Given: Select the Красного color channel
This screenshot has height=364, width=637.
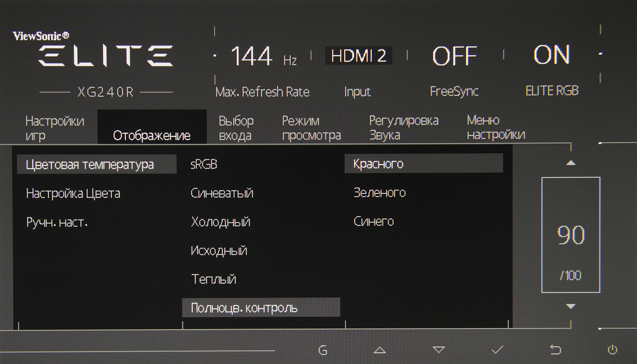Looking at the screenshot, I should pos(424,164).
